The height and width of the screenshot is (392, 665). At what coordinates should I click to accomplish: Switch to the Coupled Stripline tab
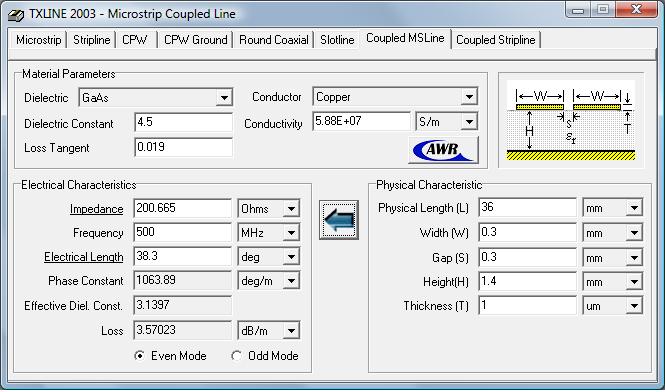pos(496,40)
